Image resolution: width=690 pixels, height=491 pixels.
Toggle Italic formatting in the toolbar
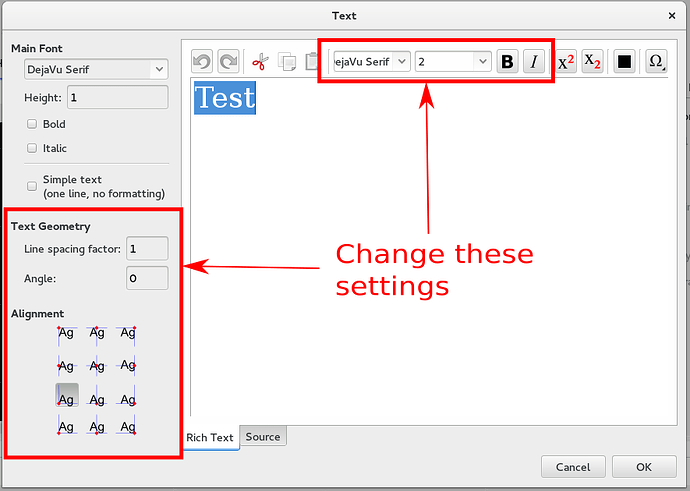pos(534,61)
